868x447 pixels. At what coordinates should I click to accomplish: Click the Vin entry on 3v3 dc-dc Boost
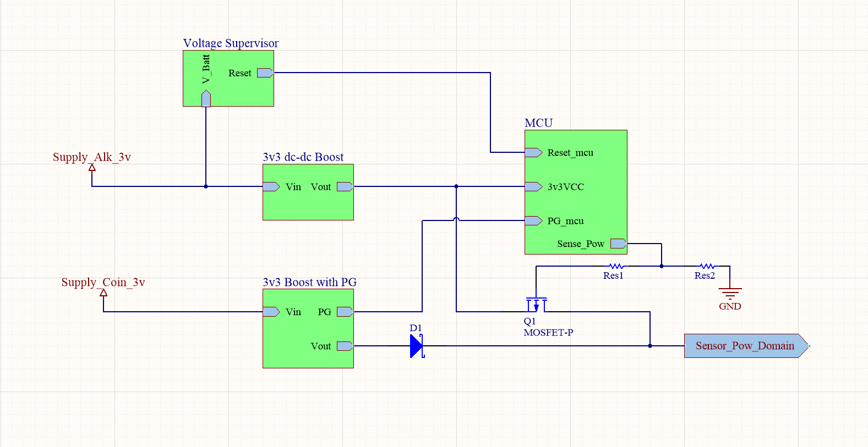(271, 186)
